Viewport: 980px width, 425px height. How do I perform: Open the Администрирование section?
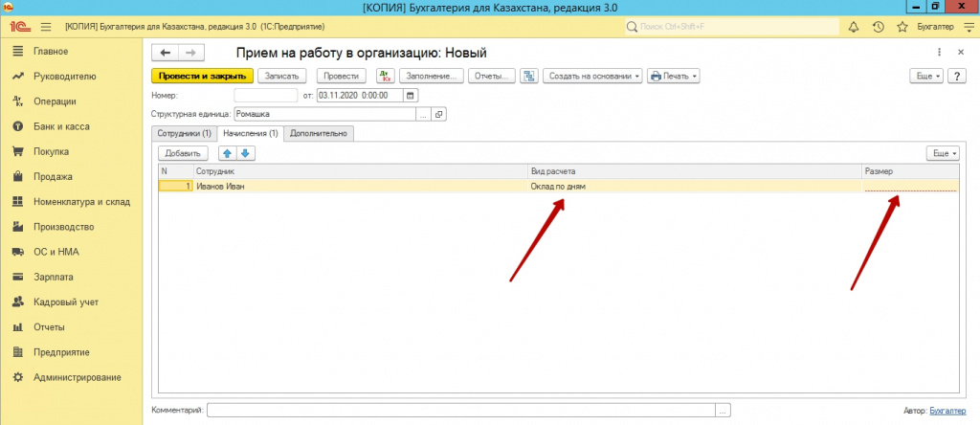[x=77, y=377]
